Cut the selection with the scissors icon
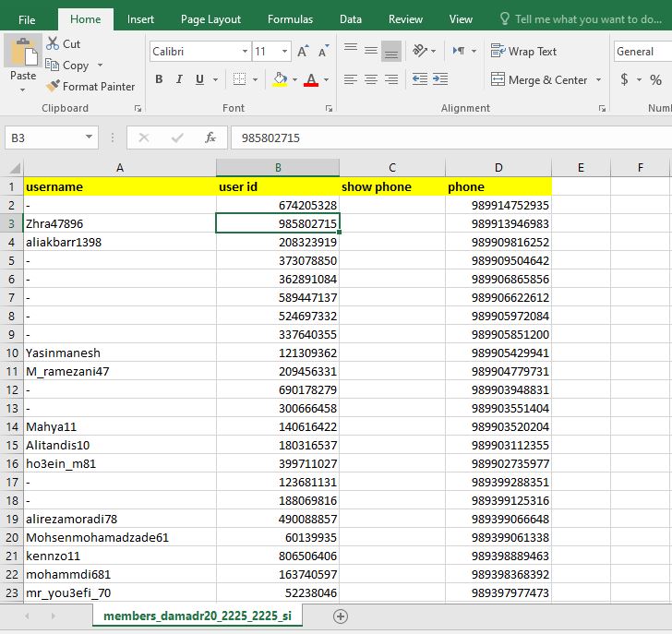672x634 pixels. point(53,43)
